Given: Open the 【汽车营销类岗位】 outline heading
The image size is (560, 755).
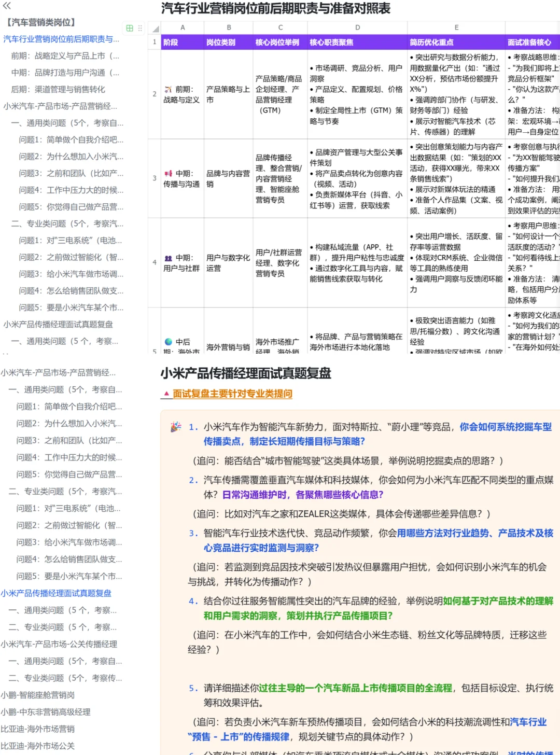Looking at the screenshot, I should 40,22.
